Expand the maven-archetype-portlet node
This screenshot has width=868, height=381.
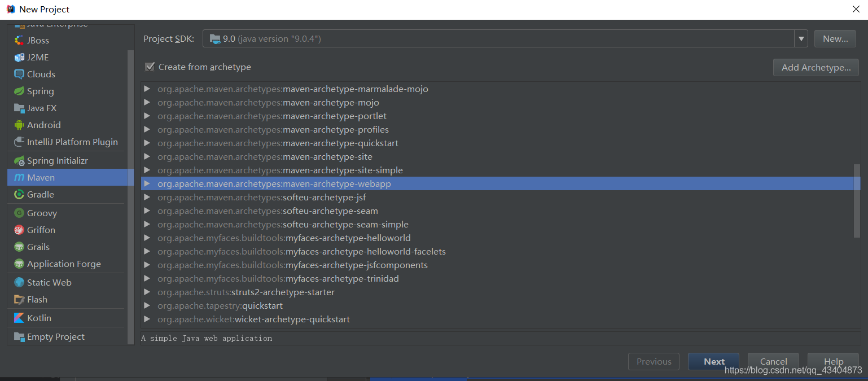pyautogui.click(x=147, y=116)
